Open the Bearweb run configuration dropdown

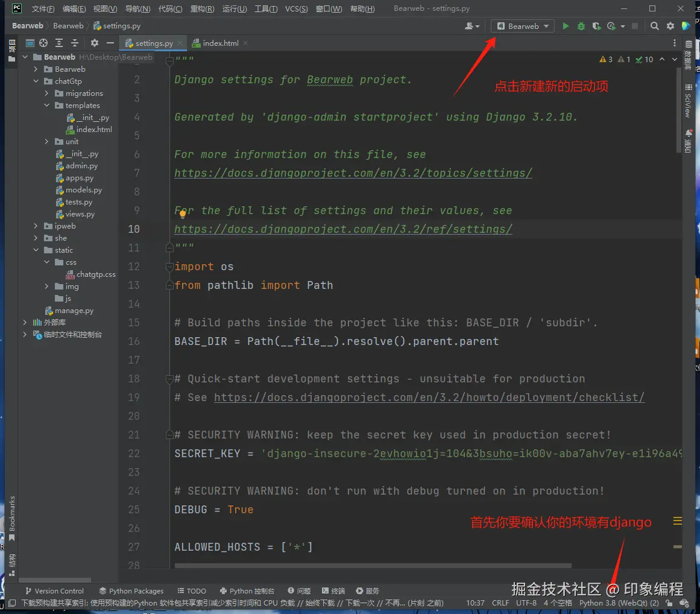tap(523, 26)
